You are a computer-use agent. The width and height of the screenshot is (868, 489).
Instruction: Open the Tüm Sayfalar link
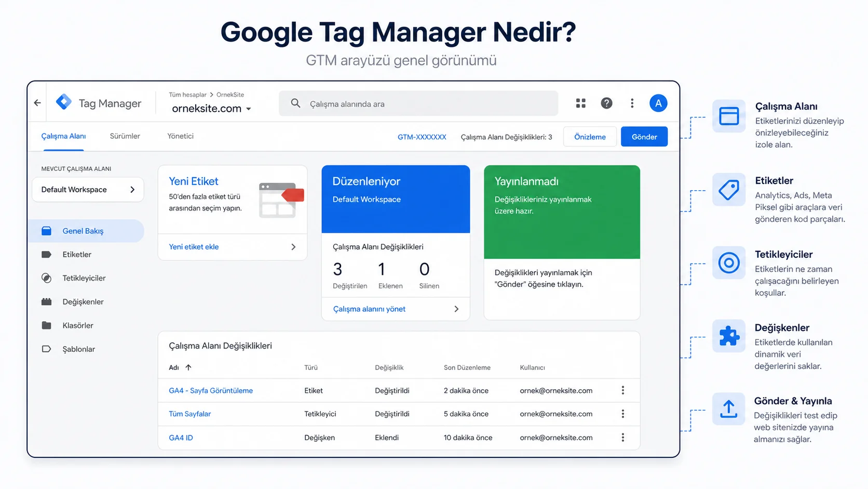[189, 414]
